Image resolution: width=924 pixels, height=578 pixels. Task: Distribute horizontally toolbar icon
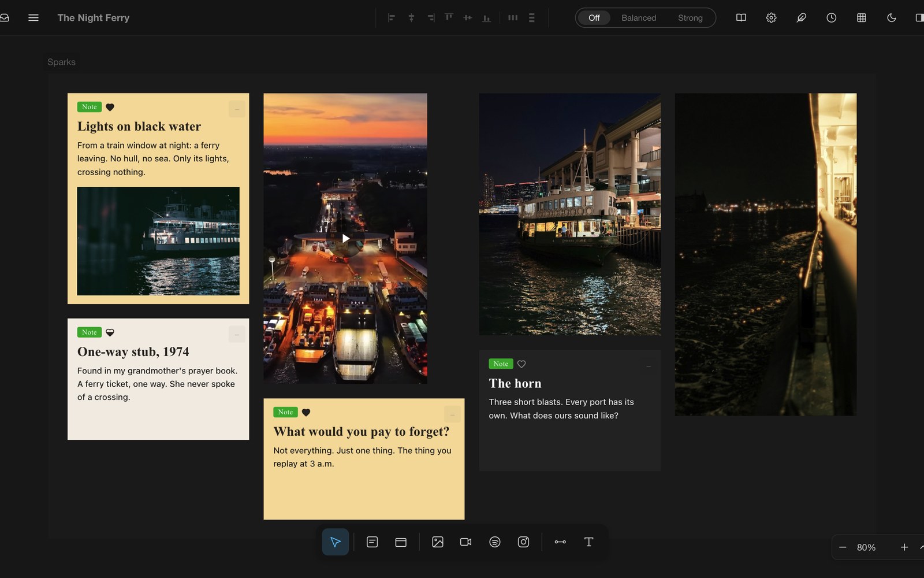tap(512, 18)
